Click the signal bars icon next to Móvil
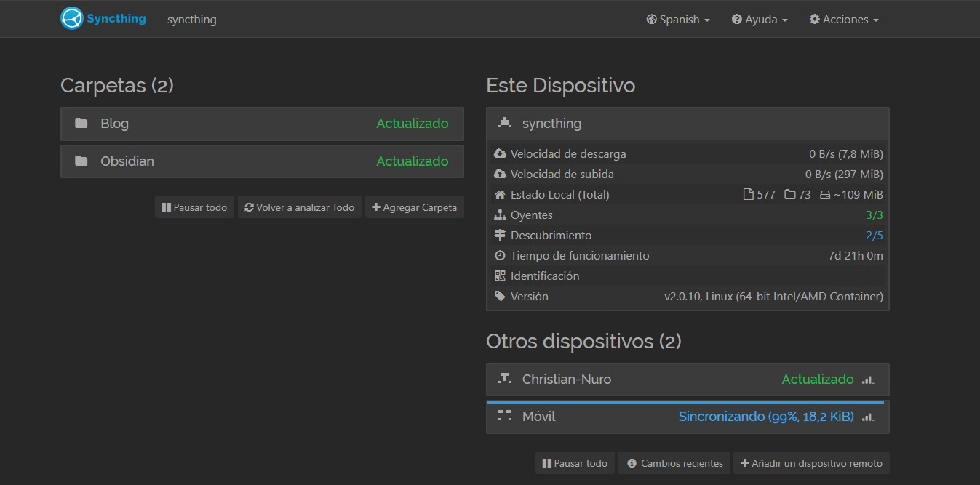The width and height of the screenshot is (980, 485). (x=867, y=417)
